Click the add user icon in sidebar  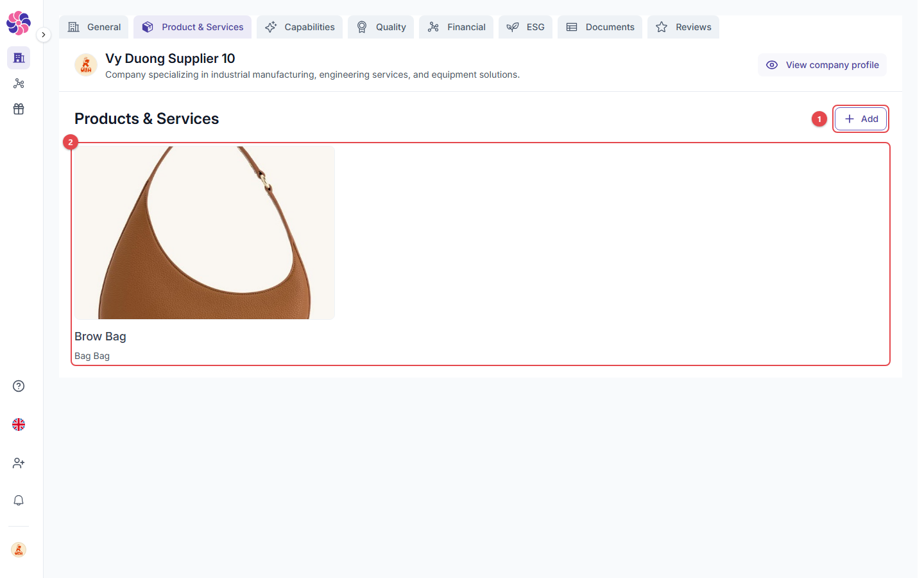[x=19, y=463]
